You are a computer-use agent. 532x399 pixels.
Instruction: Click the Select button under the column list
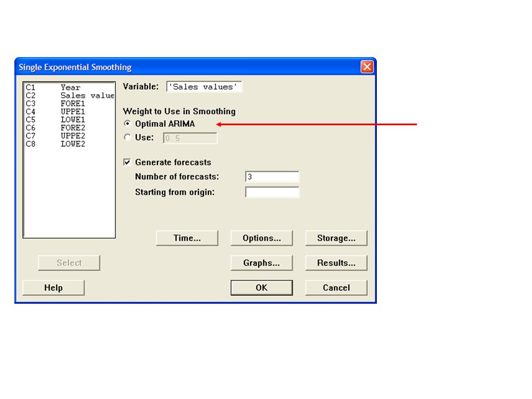[x=69, y=263]
